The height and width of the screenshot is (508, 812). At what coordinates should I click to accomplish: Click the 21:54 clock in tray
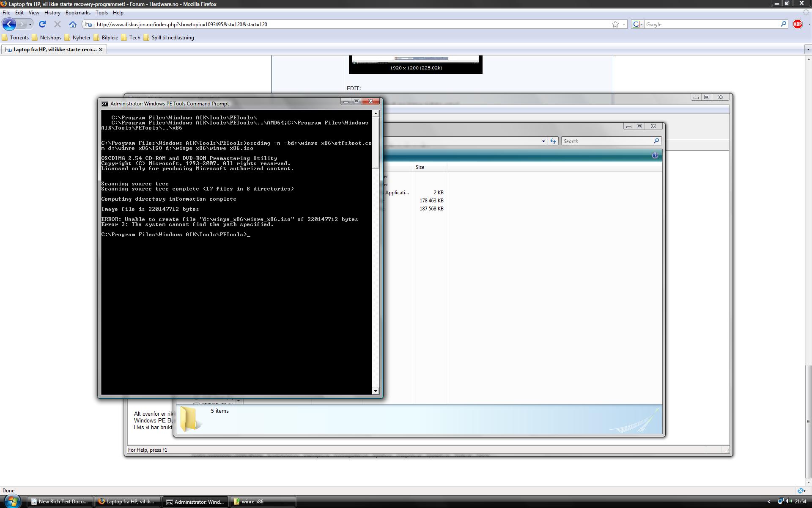[x=800, y=502]
